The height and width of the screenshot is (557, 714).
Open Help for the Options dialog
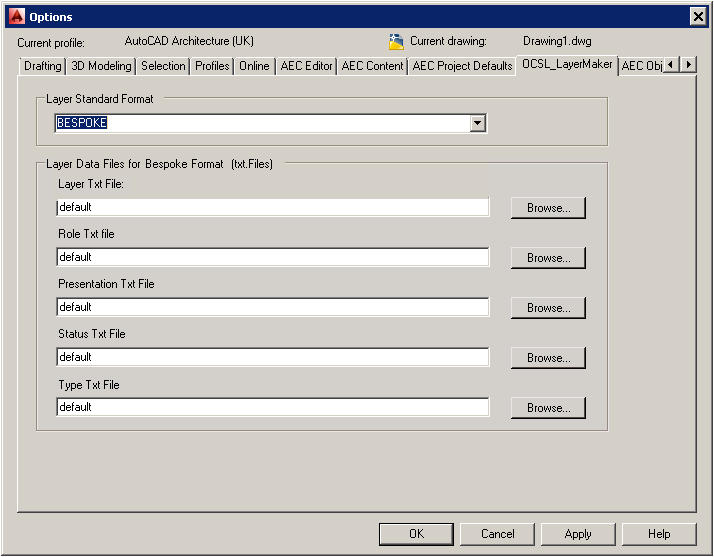[659, 534]
